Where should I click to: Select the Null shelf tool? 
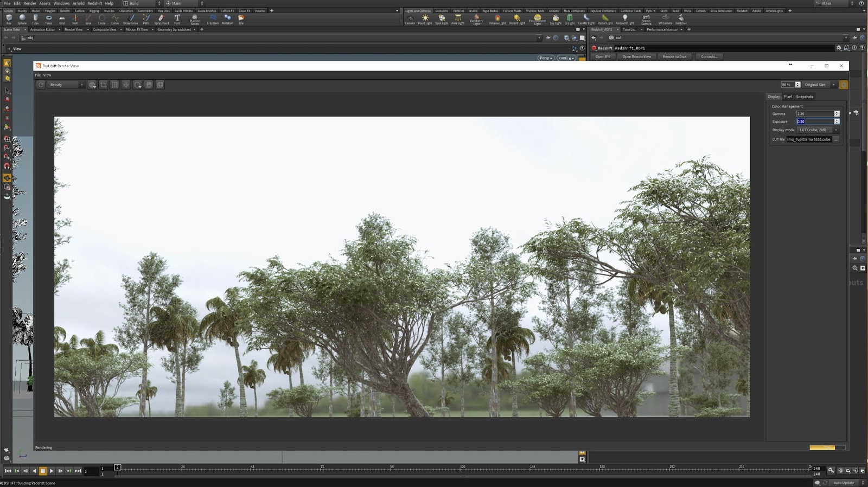click(75, 20)
